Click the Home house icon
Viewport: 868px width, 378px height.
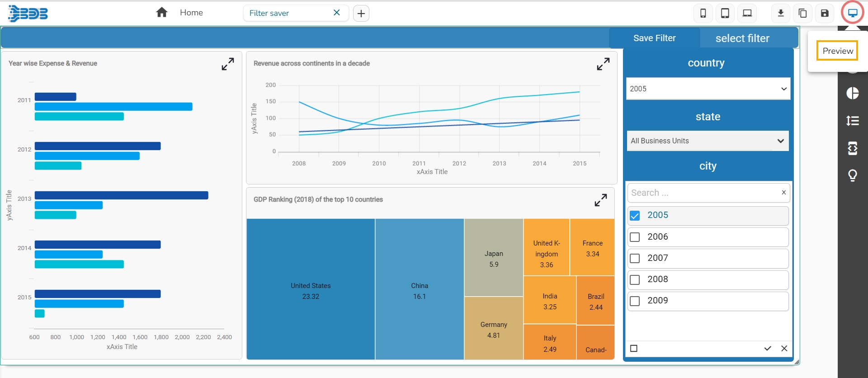pos(162,13)
